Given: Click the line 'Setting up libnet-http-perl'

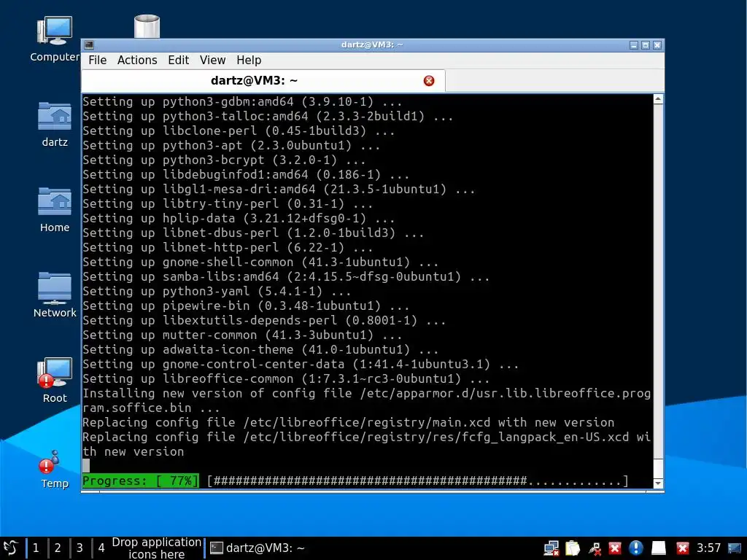Looking at the screenshot, I should point(228,248).
